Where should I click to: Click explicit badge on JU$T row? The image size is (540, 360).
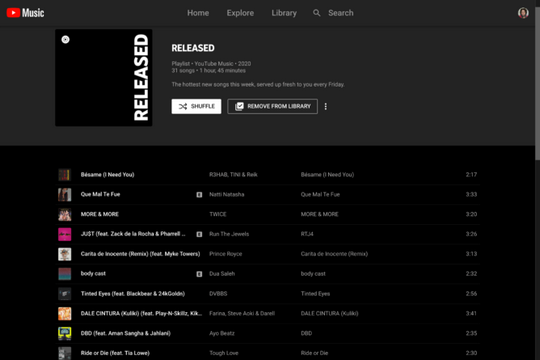(199, 234)
